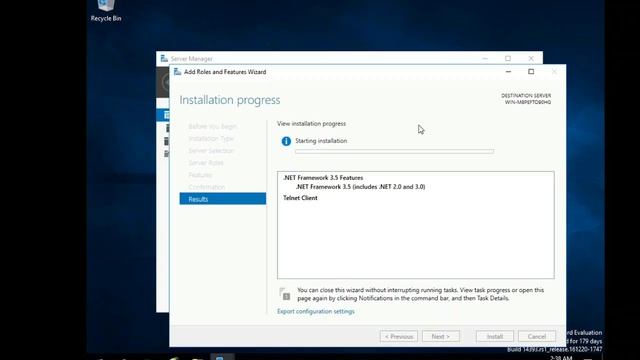
Task: Click the Server Manager window title text
Action: click(191, 59)
